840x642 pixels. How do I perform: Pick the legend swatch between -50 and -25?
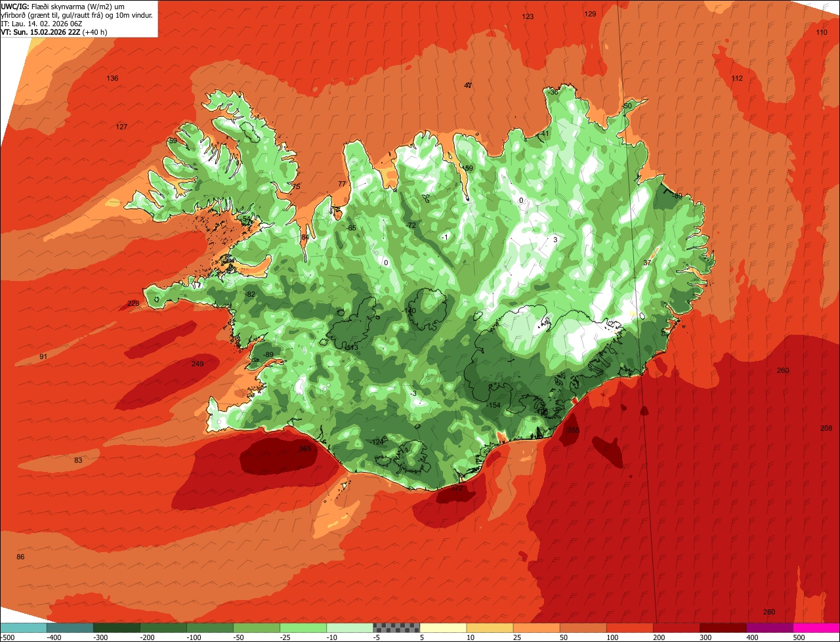pyautogui.click(x=256, y=628)
